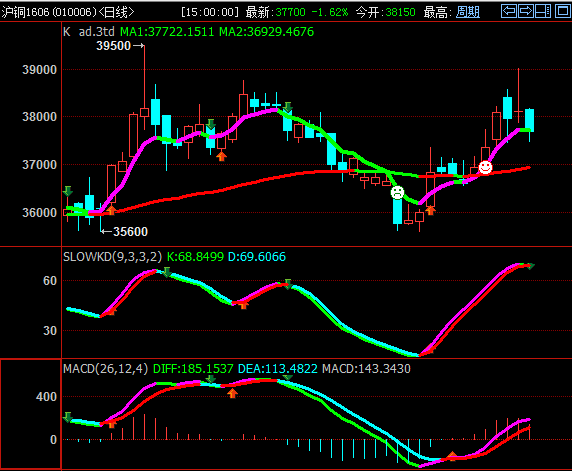Click the red smiley face marker
The height and width of the screenshot is (471, 572).
pyautogui.click(x=485, y=167)
